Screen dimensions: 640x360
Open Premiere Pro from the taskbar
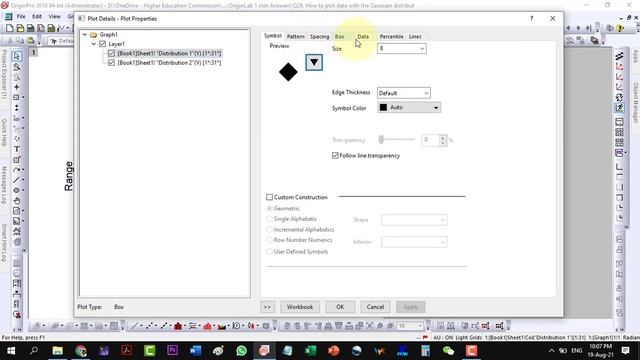tap(173, 351)
